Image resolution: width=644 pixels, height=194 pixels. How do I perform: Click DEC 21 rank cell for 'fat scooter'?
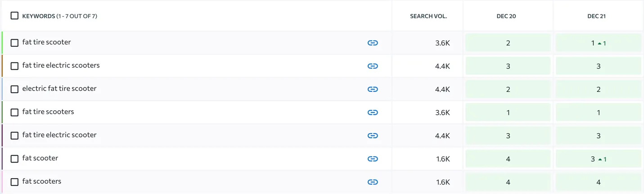tap(598, 159)
